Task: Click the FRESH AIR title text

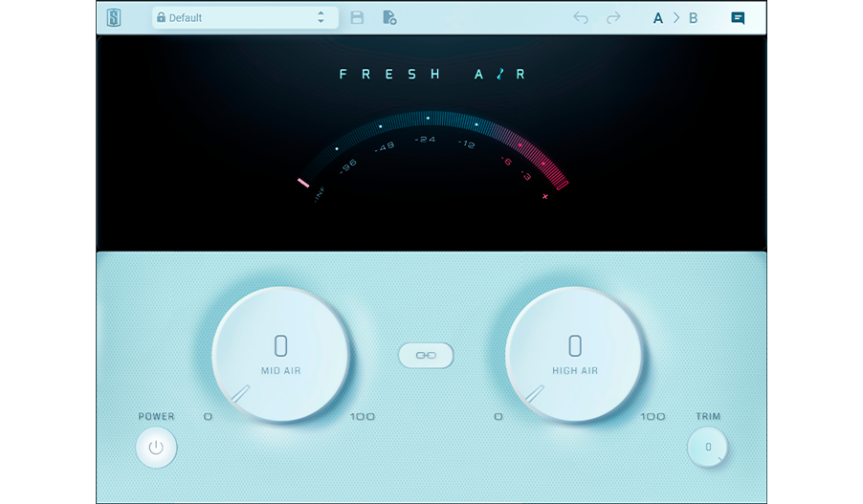Action: tap(432, 75)
